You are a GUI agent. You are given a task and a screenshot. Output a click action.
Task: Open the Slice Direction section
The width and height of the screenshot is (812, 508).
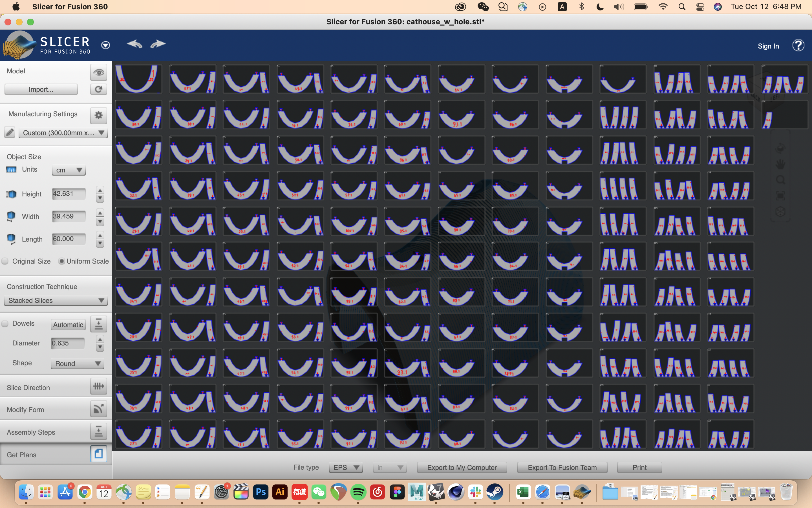pos(56,387)
